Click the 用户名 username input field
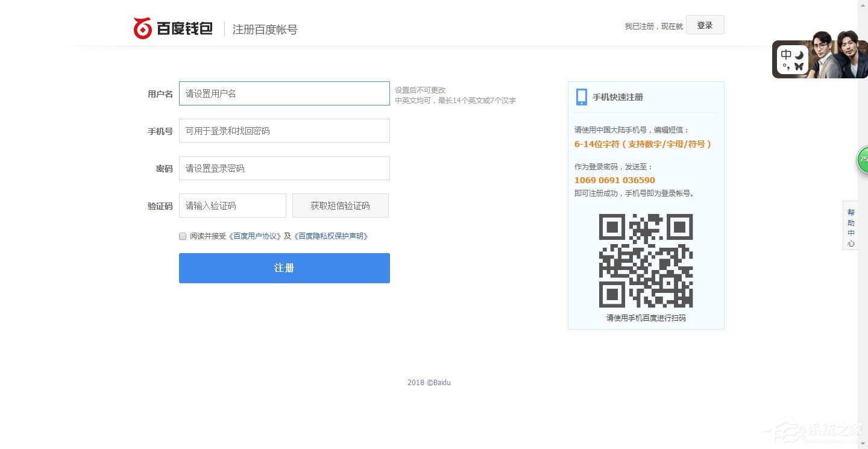Image resolution: width=868 pixels, height=449 pixels. point(284,93)
